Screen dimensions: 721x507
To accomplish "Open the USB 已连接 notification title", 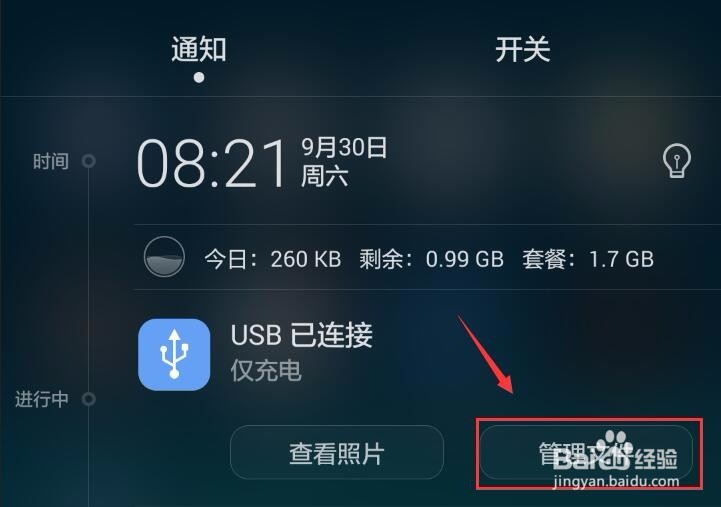I will (x=302, y=335).
